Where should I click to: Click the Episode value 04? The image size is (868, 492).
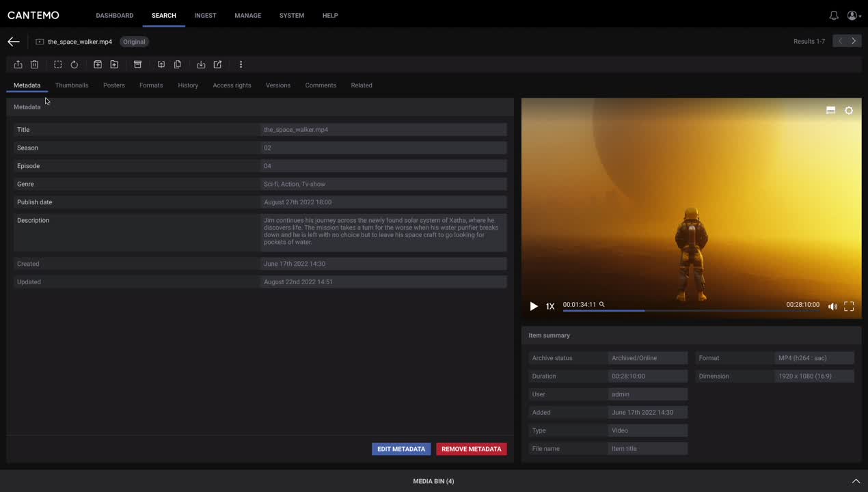[383, 166]
